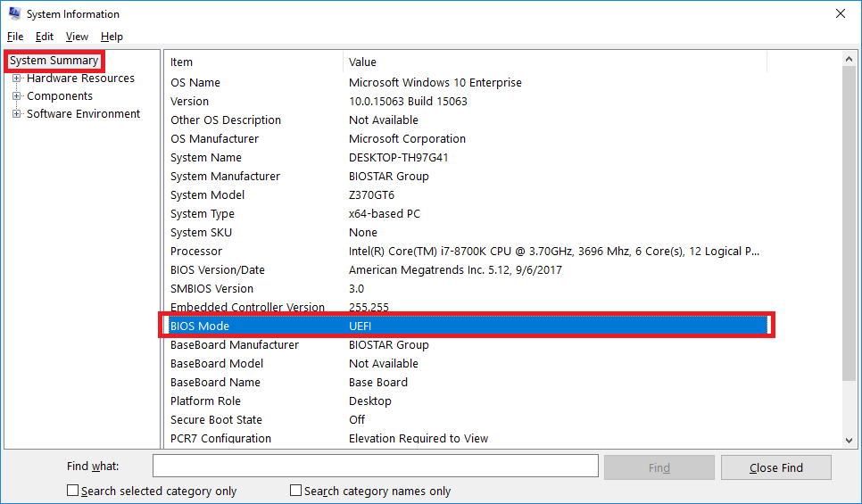Select the Platform Role row
The image size is (862, 504).
468,401
